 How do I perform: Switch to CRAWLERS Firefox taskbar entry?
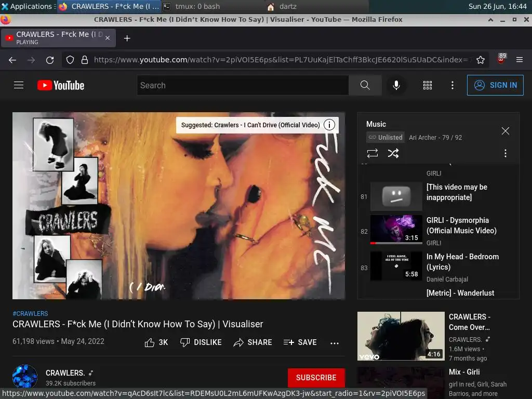click(x=109, y=6)
